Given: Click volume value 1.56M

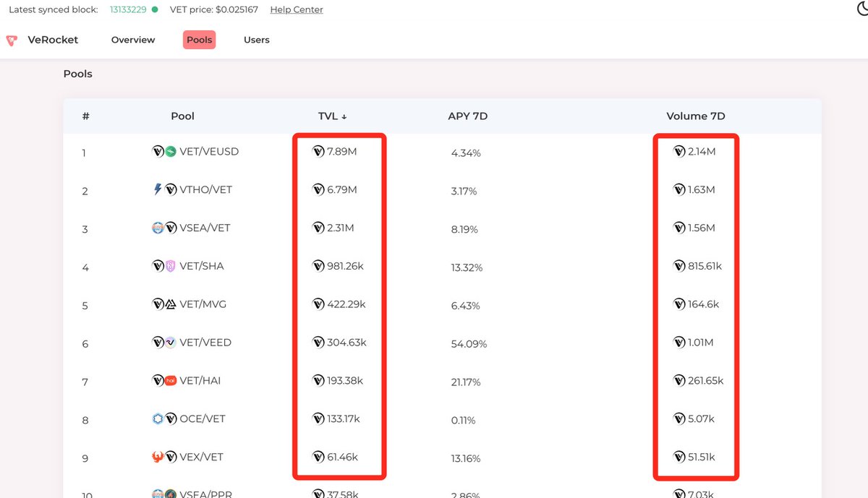Looking at the screenshot, I should [x=701, y=228].
